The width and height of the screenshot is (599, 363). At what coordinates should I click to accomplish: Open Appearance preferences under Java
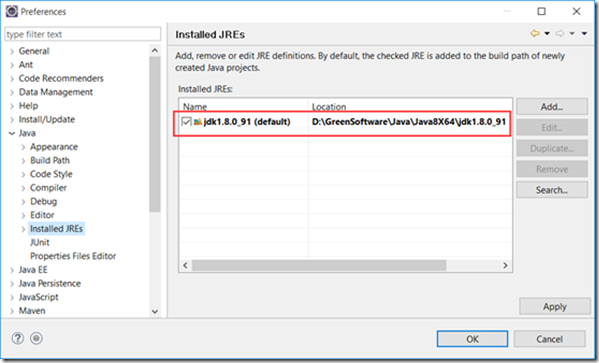54,147
